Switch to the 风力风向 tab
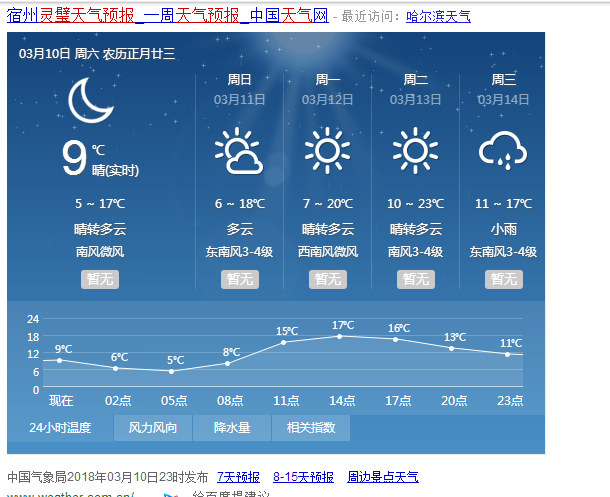The height and width of the screenshot is (497, 610). coord(153,428)
